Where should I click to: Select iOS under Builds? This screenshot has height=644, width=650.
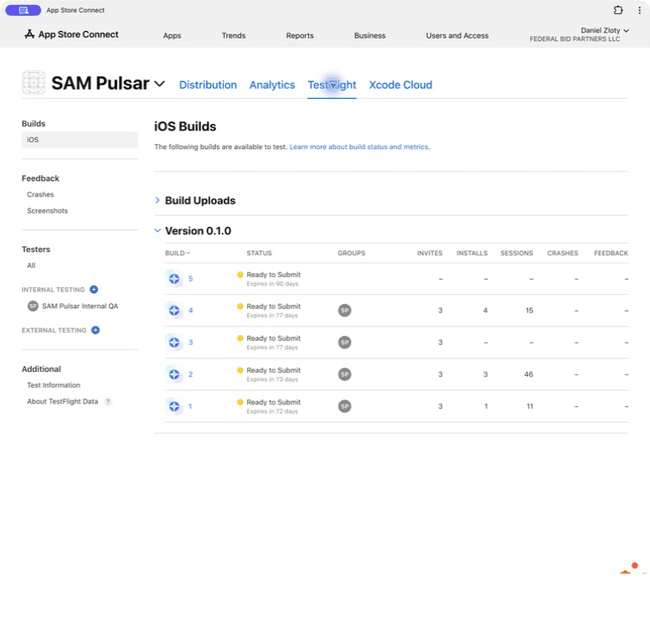tap(80, 140)
